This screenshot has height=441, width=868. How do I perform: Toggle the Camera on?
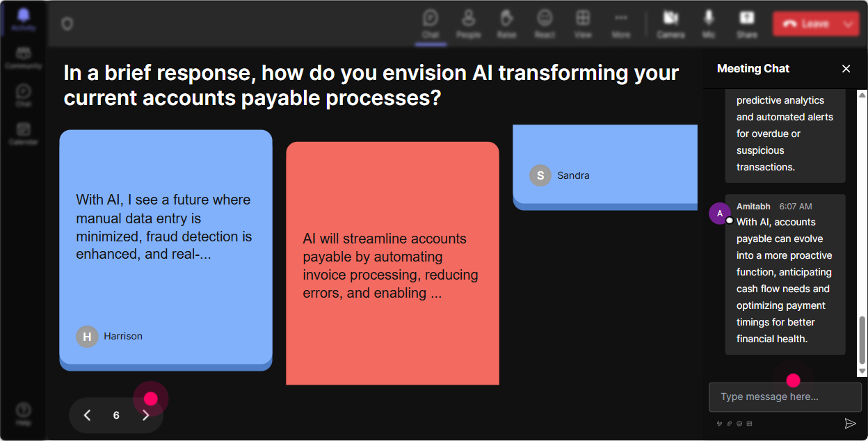tap(670, 24)
